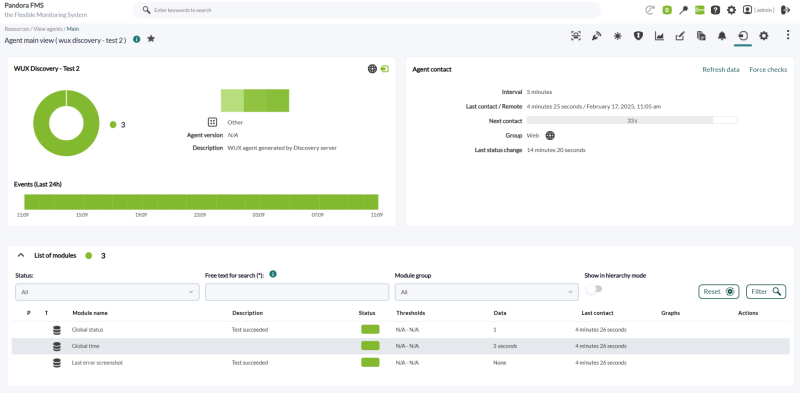Select the underlined main view tab icon
Screen dimensions: 800x393
743,36
